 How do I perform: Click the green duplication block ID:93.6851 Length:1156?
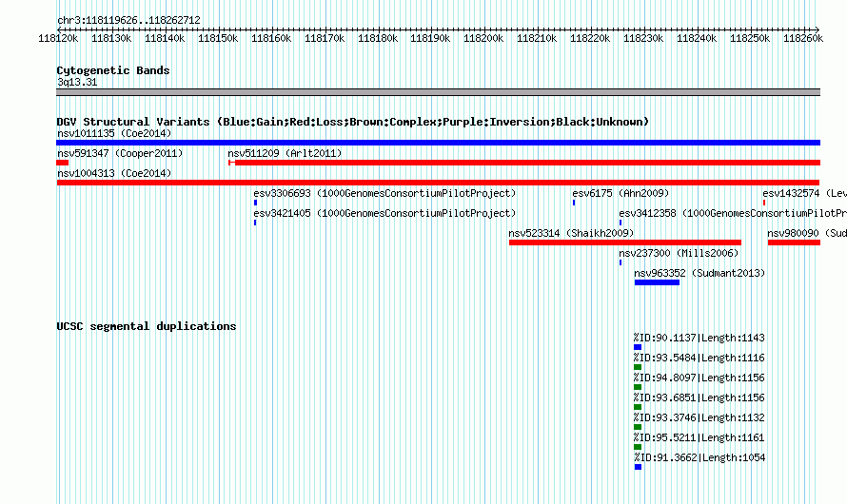(638, 407)
